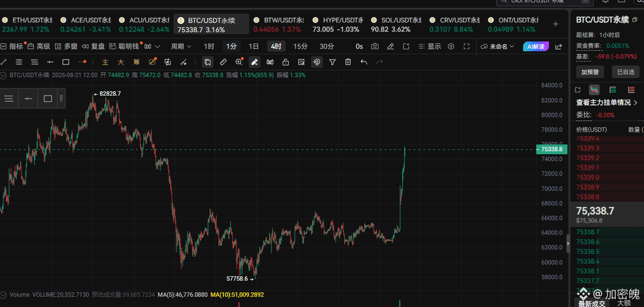
Task: Select the triple horizontal lines tool
Action: pyautogui.click(x=35, y=62)
